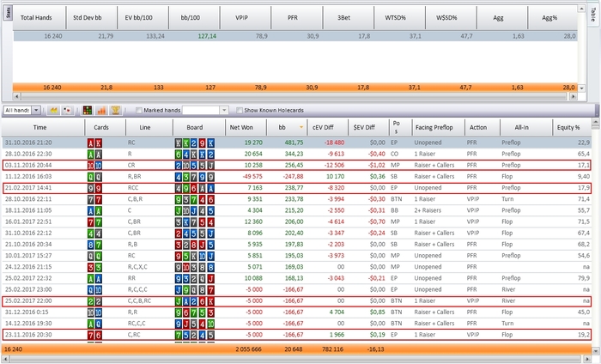Screen dimensions: 601x364
Task: Select the 31.10.2016 21:20 hand row
Action: 297,143
